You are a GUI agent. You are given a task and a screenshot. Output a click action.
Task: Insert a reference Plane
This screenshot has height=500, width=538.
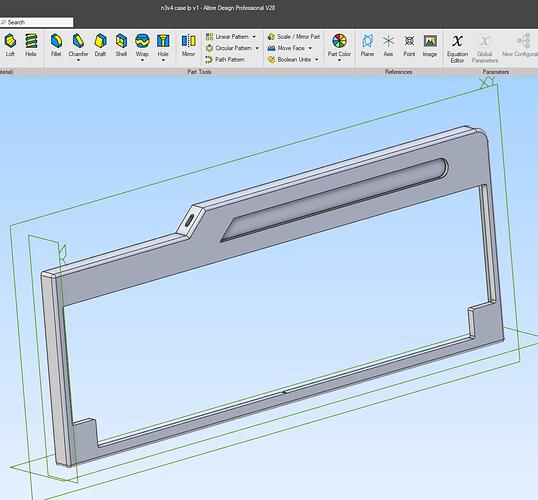[x=367, y=45]
